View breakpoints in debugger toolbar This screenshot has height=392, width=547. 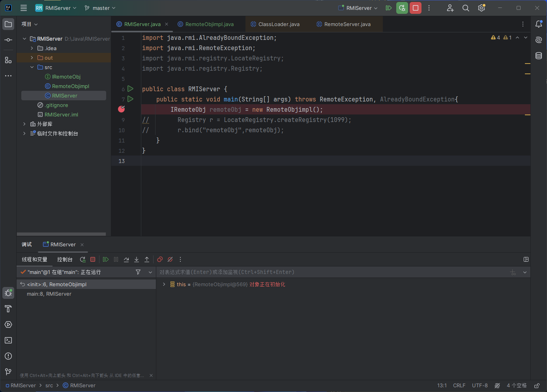tap(160, 259)
